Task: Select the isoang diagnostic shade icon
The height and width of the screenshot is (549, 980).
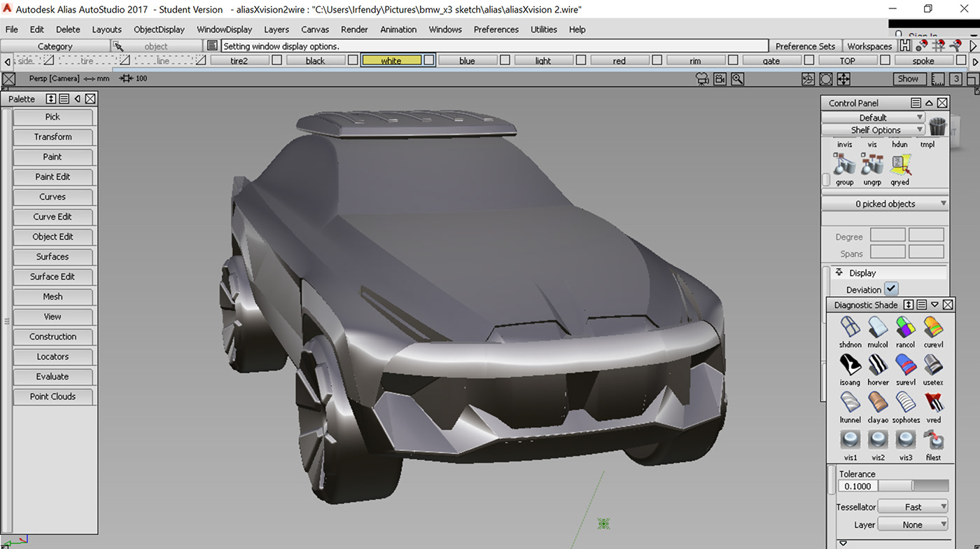Action: point(850,365)
